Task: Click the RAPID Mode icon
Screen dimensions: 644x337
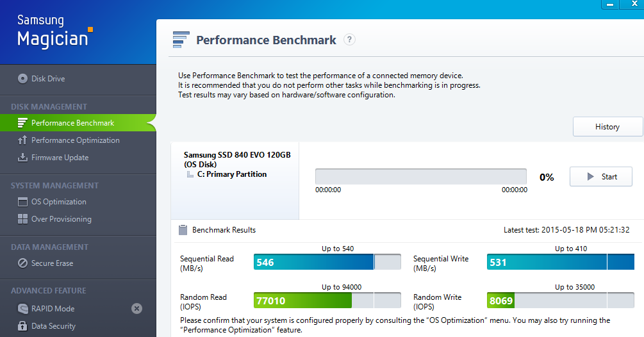Action: pyautogui.click(x=22, y=308)
